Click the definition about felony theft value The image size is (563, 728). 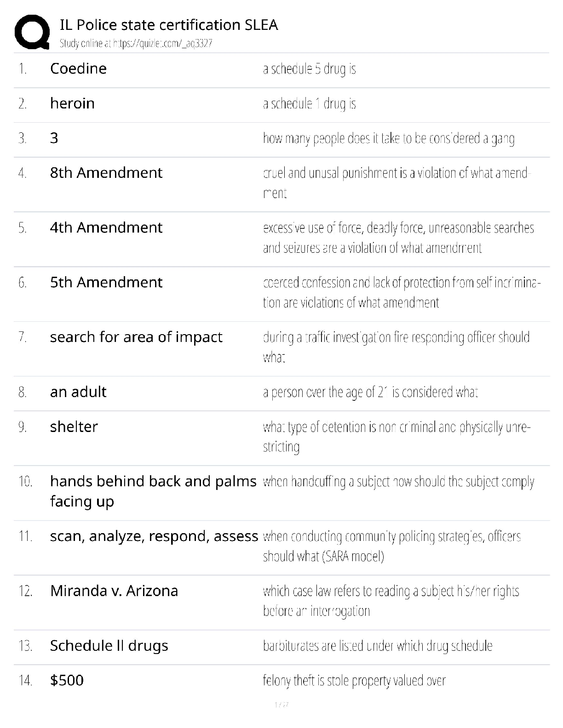354,681
